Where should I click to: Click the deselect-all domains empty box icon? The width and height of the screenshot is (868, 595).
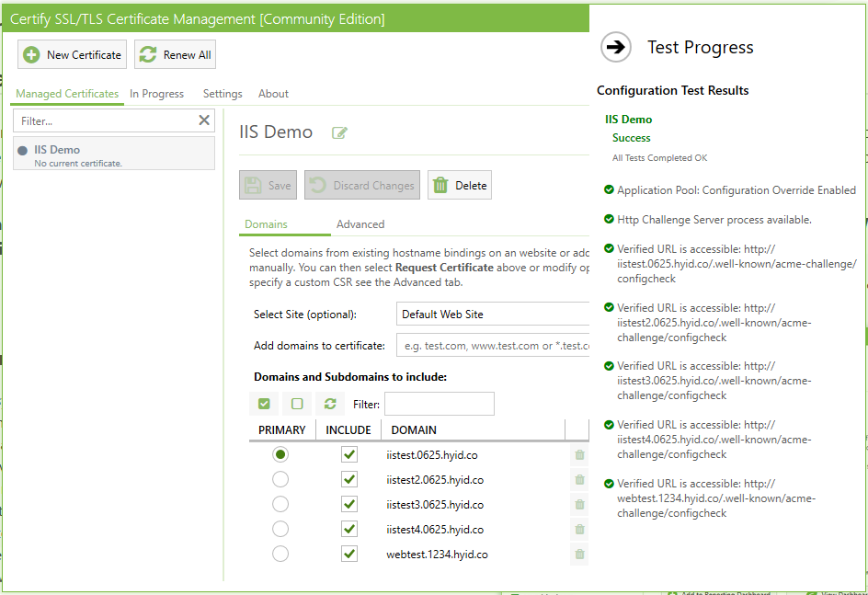click(x=297, y=404)
